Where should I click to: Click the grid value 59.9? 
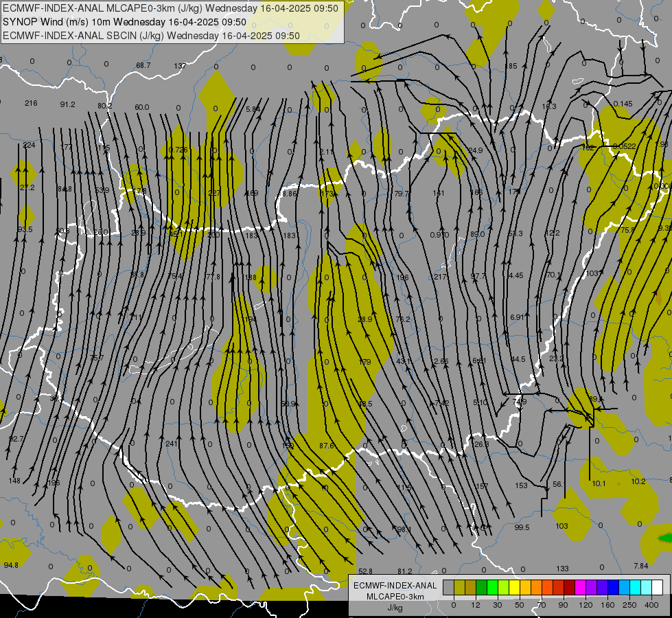click(288, 404)
